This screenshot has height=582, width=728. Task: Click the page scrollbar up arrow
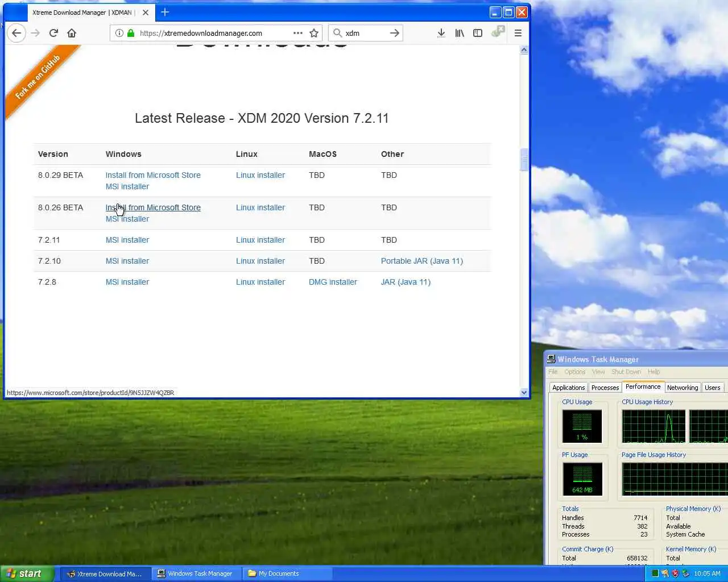point(524,50)
